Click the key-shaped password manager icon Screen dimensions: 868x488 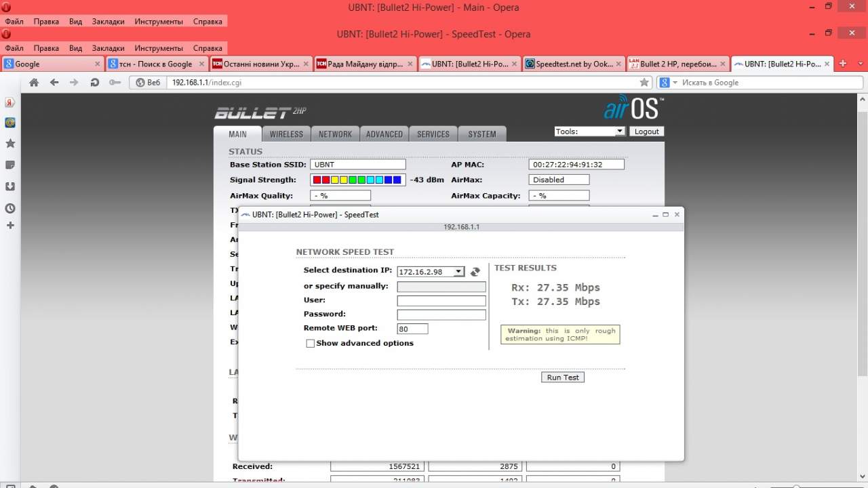point(115,83)
